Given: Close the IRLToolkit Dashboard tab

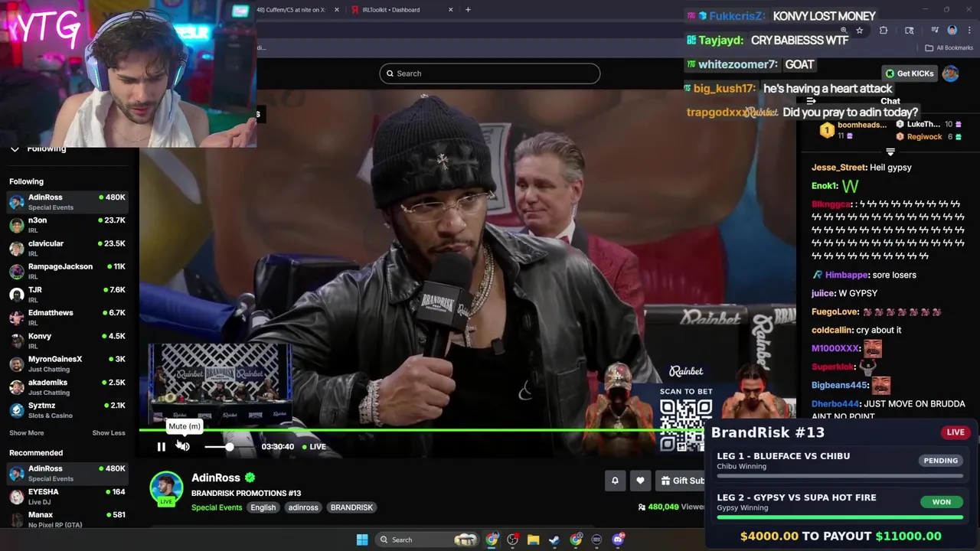Looking at the screenshot, I should (450, 10).
